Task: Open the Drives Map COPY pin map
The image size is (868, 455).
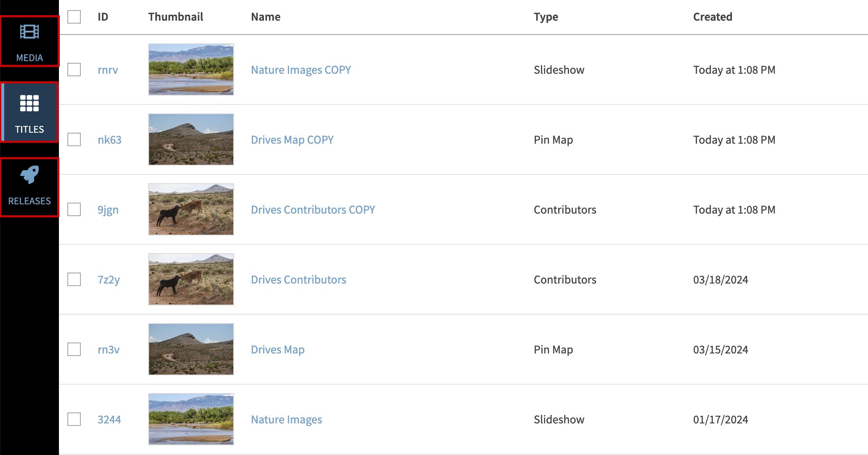Action: 292,139
